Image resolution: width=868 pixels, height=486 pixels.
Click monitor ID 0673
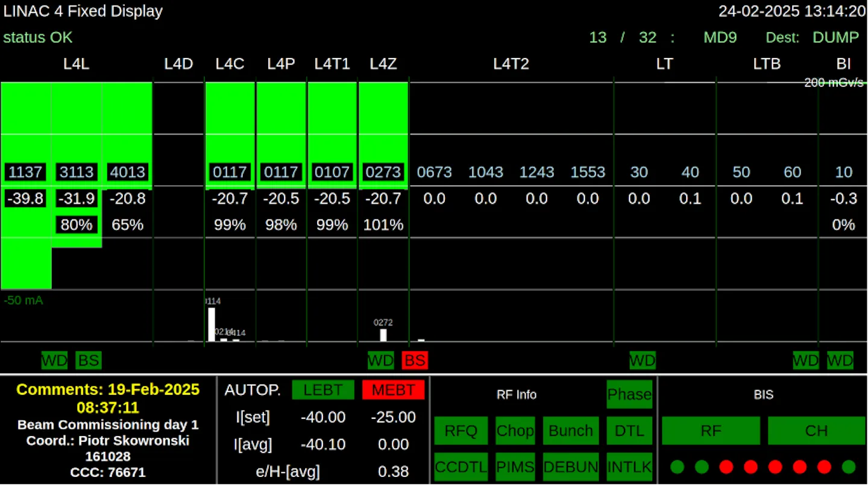(x=435, y=172)
